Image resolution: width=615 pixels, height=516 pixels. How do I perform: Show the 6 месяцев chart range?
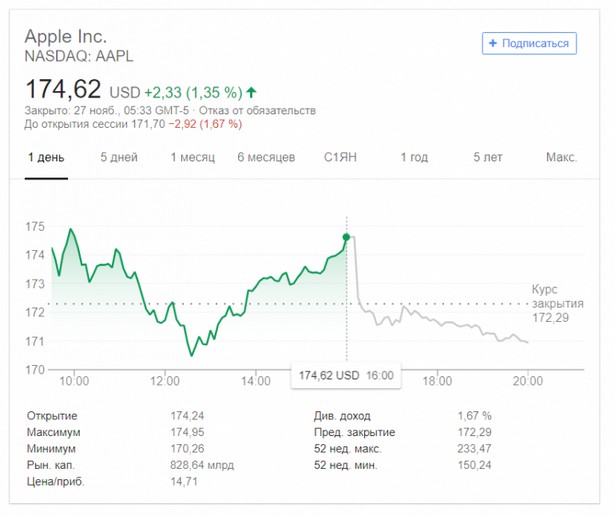tap(266, 158)
